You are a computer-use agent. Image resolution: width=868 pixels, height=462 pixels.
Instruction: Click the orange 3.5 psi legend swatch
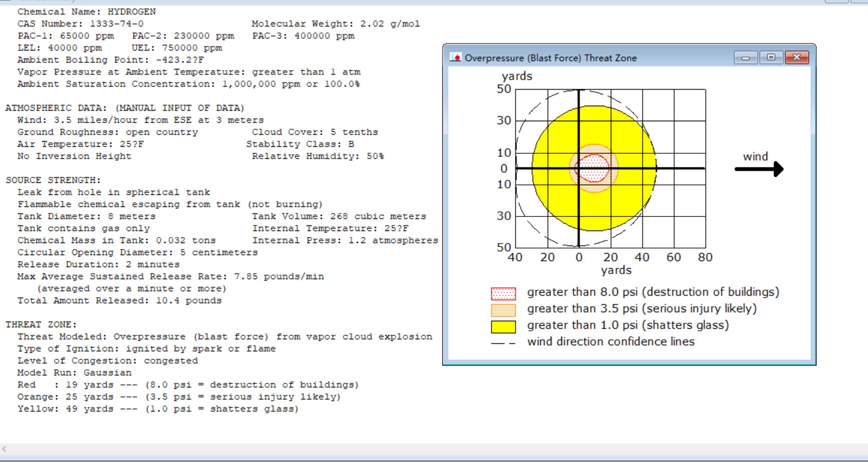(x=503, y=310)
